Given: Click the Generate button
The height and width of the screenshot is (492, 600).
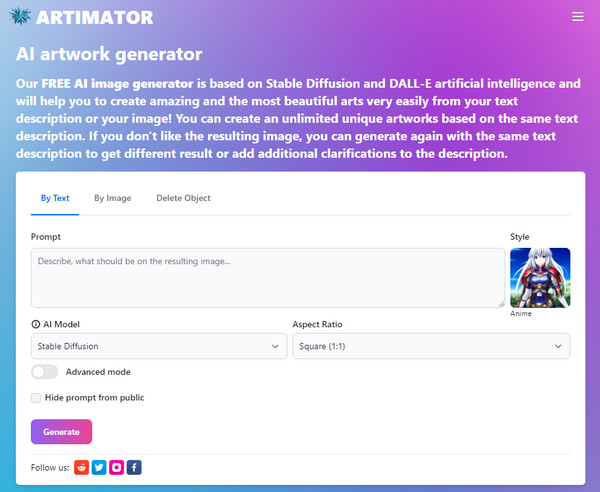Looking at the screenshot, I should tap(61, 432).
